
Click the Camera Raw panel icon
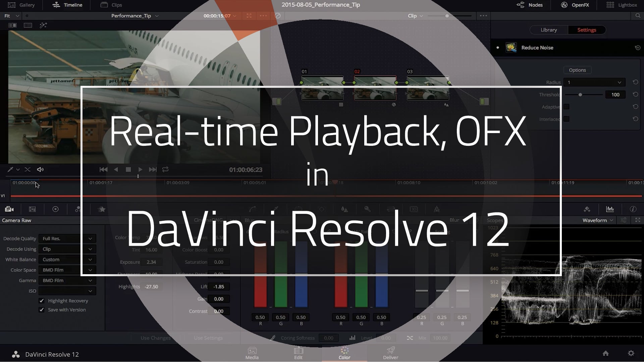point(9,208)
